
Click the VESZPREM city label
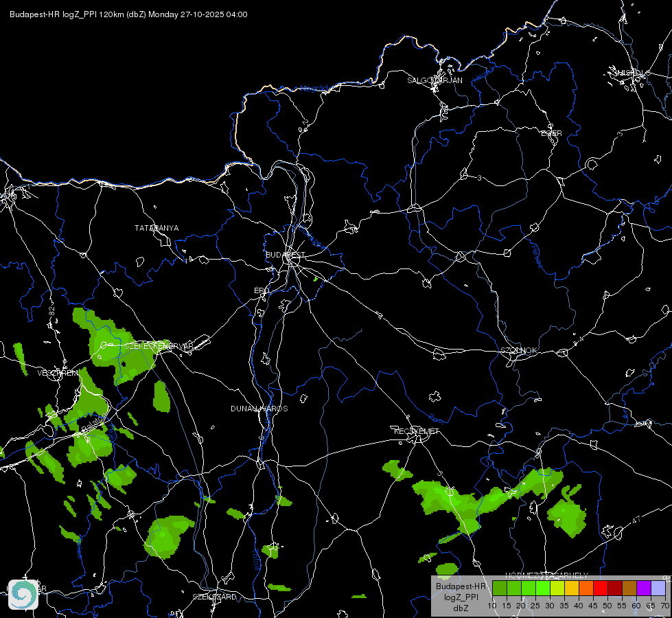click(x=58, y=373)
